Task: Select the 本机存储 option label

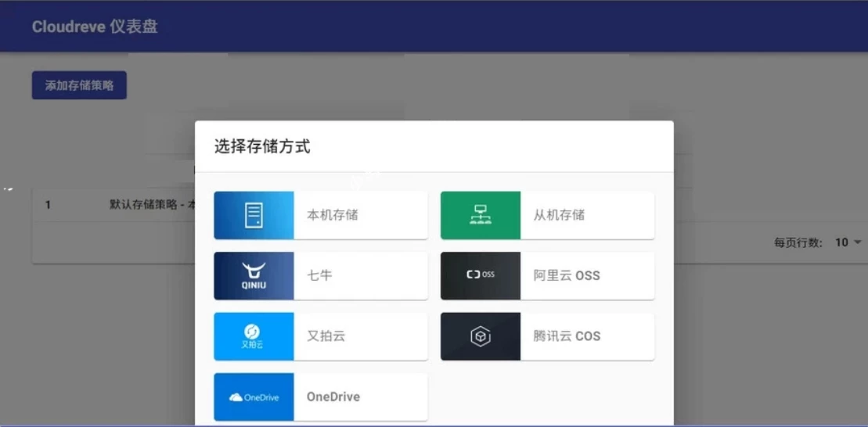Action: (x=332, y=215)
